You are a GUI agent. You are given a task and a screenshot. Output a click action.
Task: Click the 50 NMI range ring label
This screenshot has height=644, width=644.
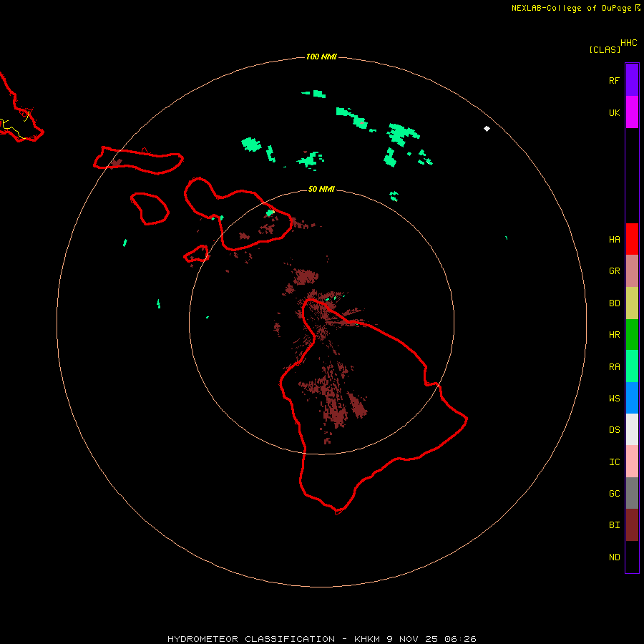tap(321, 189)
